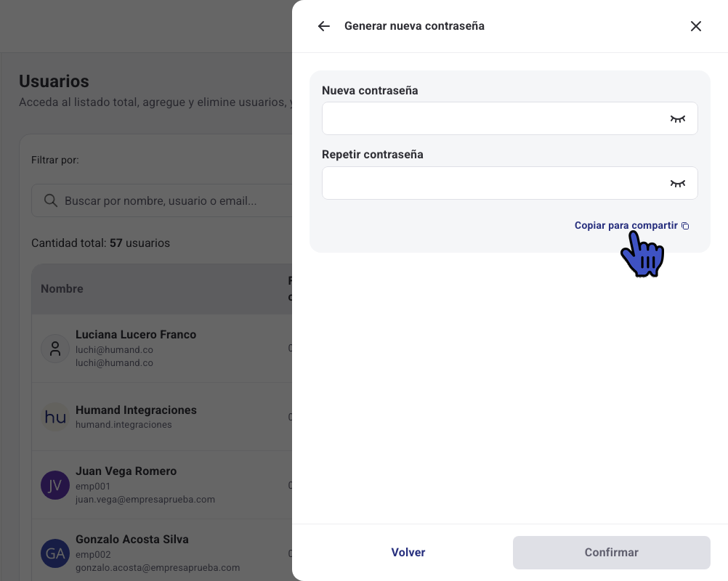Click the Volver button
Viewport: 728px width, 581px height.
pos(408,552)
